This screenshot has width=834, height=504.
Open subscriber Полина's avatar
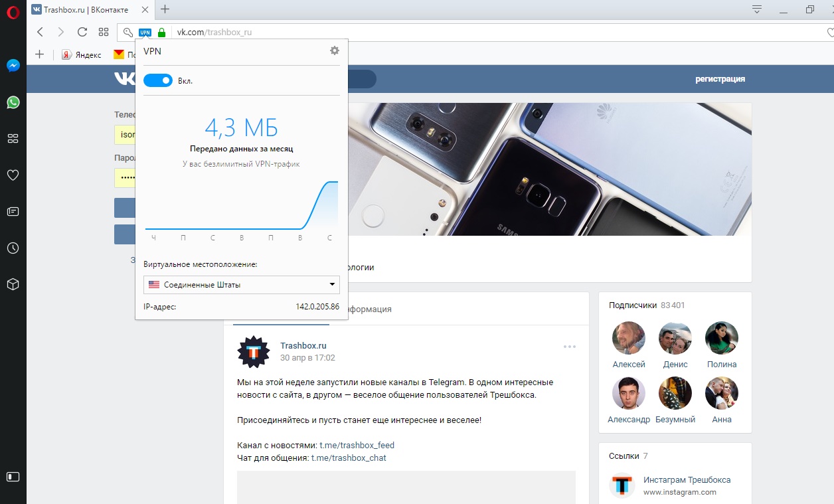pos(722,339)
